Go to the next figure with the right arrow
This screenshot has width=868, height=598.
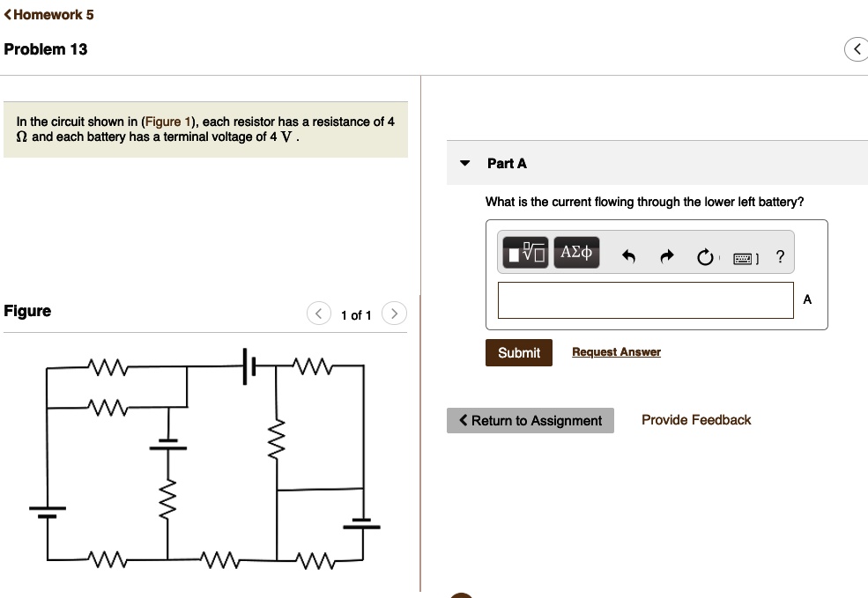pyautogui.click(x=394, y=313)
